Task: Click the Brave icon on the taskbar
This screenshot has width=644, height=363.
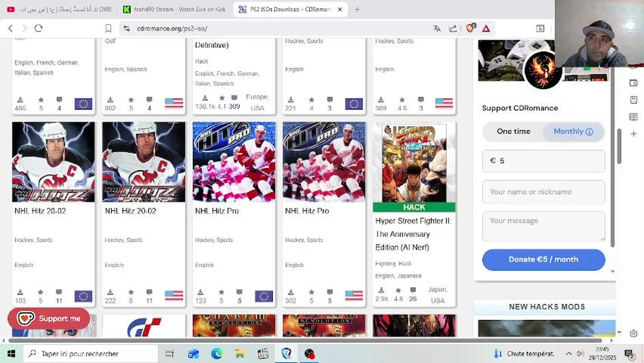Action: click(x=286, y=354)
